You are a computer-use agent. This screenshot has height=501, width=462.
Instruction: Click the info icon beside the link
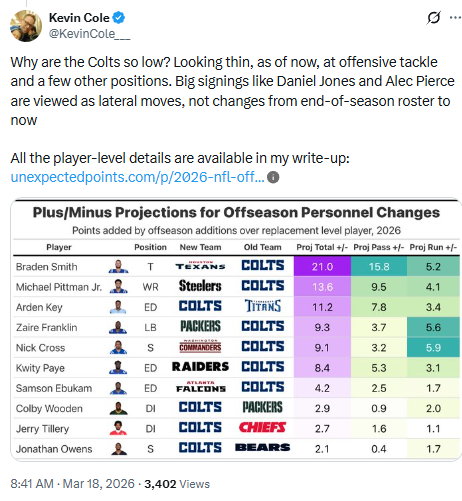pyautogui.click(x=273, y=177)
